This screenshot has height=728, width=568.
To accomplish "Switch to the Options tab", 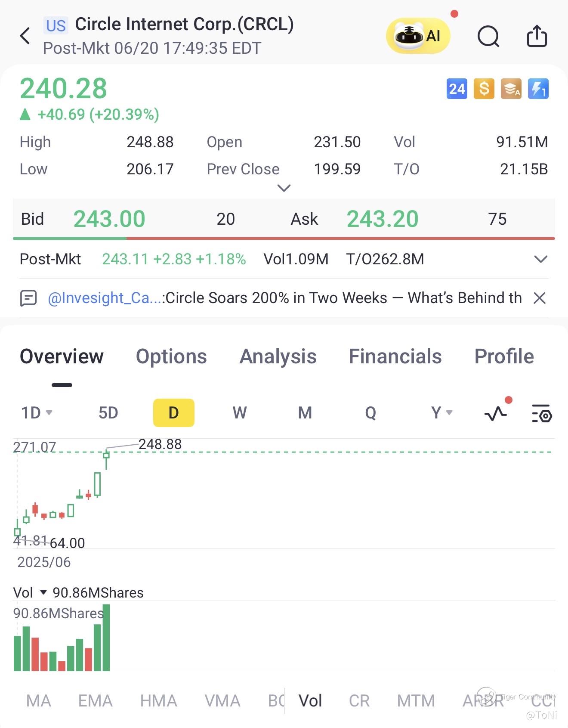I will pos(171,356).
